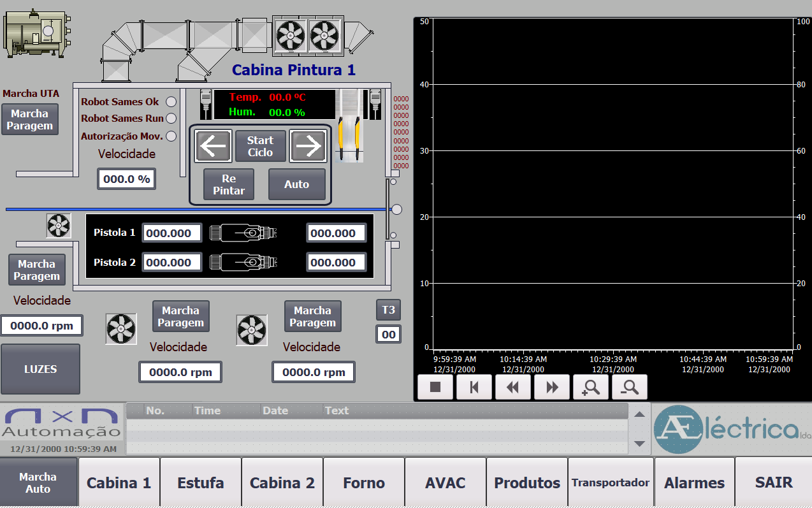Open the Estufa screen tab
The image size is (812, 508).
pyautogui.click(x=201, y=483)
